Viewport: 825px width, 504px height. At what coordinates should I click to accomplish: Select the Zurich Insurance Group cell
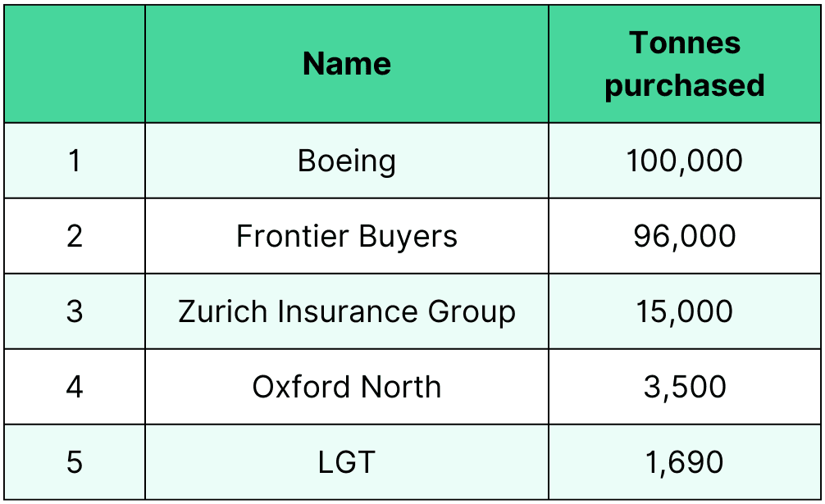point(347,311)
